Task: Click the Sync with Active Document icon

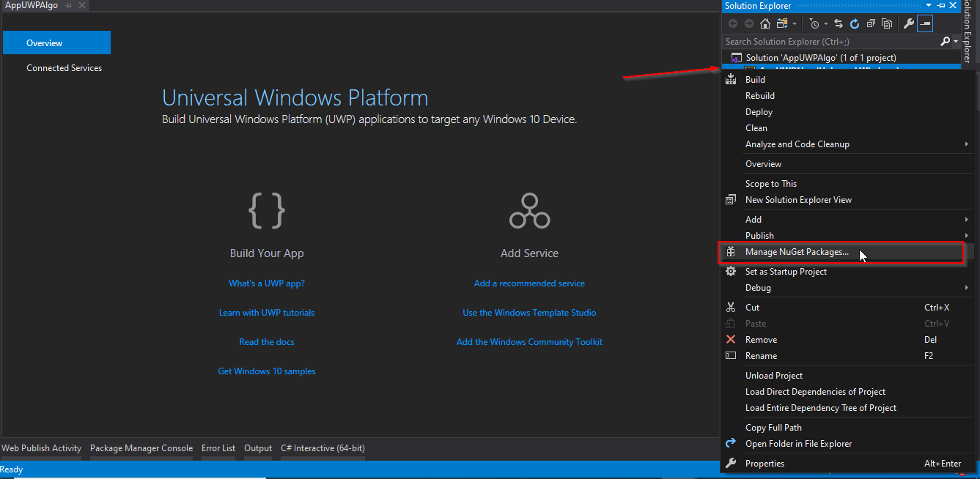Action: 839,23
